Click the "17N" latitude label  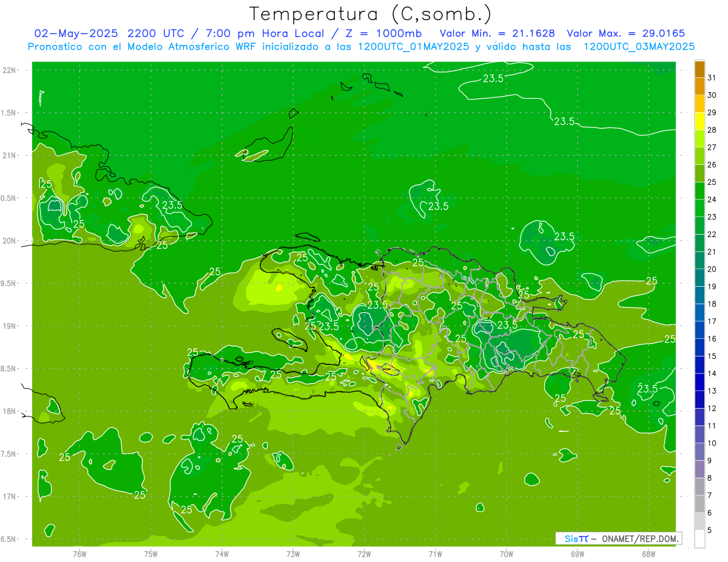pos(9,497)
